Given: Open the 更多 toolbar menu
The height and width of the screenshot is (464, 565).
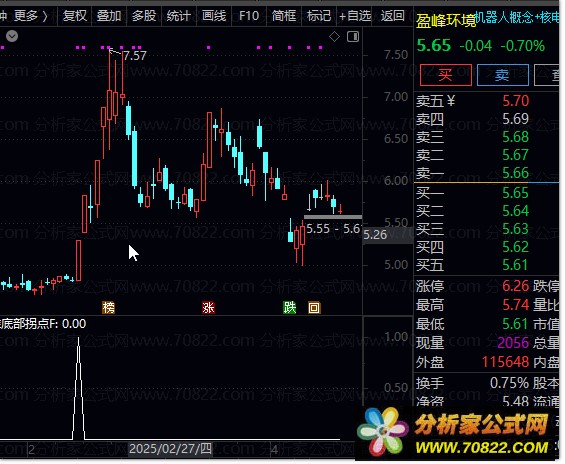Looking at the screenshot, I should tap(30, 16).
